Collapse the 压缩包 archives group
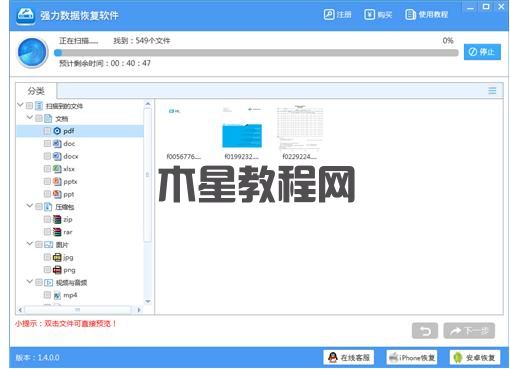The height and width of the screenshot is (369, 510). coord(30,206)
